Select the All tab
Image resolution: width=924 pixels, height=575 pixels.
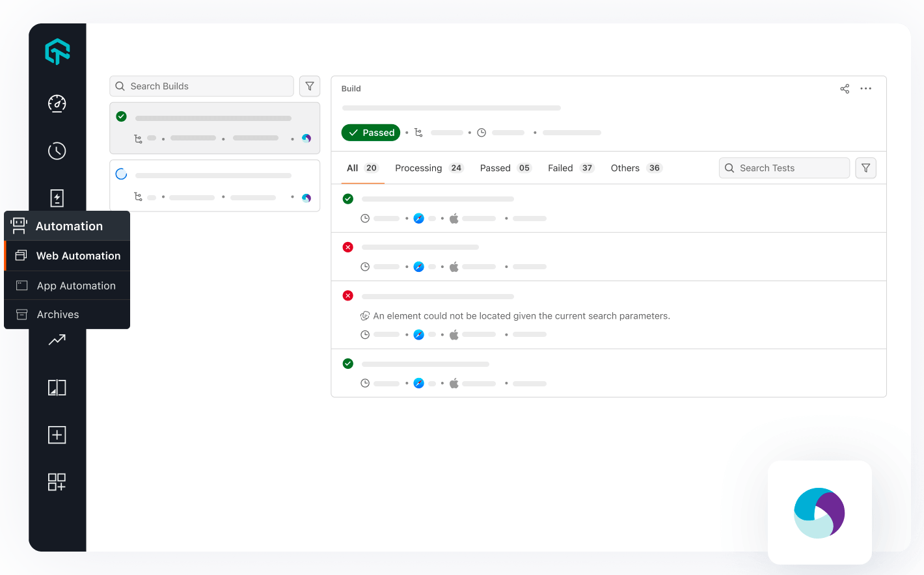(x=362, y=168)
